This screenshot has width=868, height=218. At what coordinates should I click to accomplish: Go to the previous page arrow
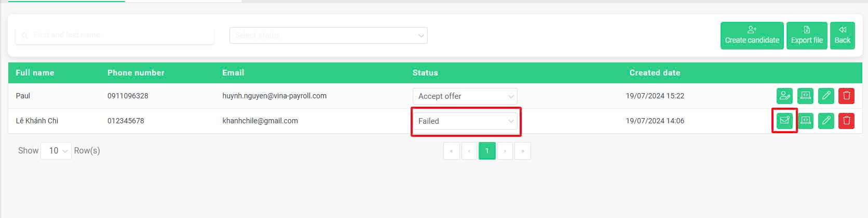click(469, 151)
